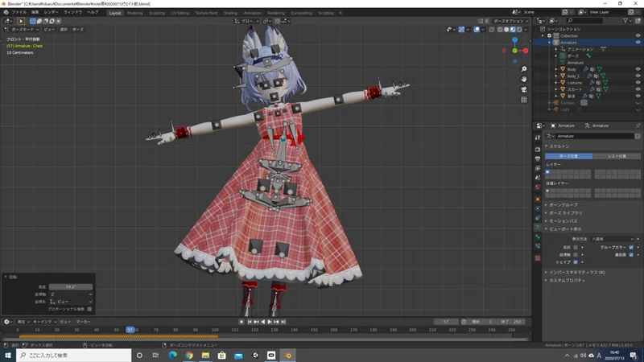Open the Bone properties tab icon
The height and width of the screenshot is (362, 644).
[x=538, y=237]
